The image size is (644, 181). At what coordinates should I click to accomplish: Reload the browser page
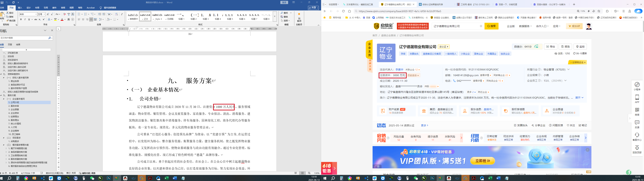pyautogui.click(x=343, y=11)
